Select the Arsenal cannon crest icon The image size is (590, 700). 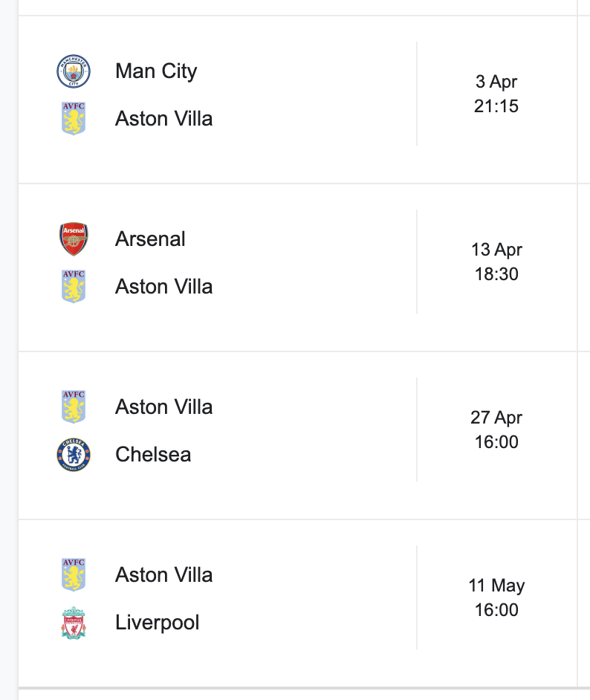[74, 239]
